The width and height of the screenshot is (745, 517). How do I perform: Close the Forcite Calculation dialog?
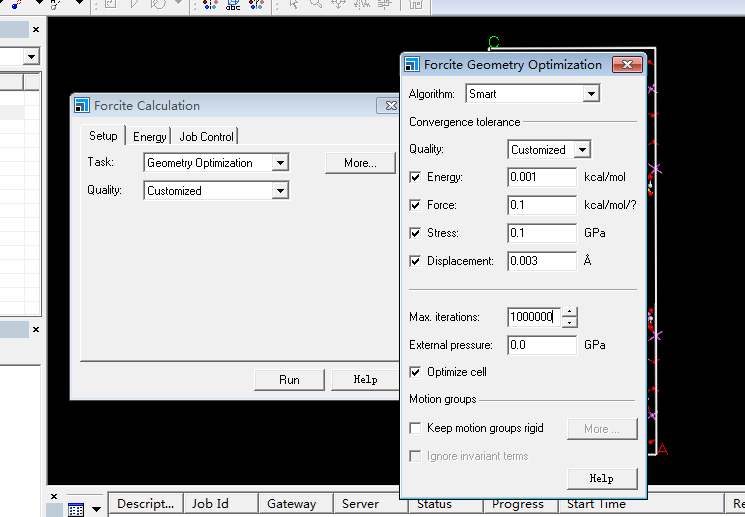coord(390,105)
